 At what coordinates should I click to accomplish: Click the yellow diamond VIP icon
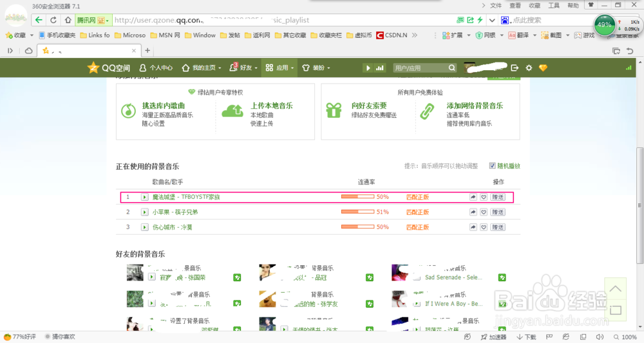point(543,68)
